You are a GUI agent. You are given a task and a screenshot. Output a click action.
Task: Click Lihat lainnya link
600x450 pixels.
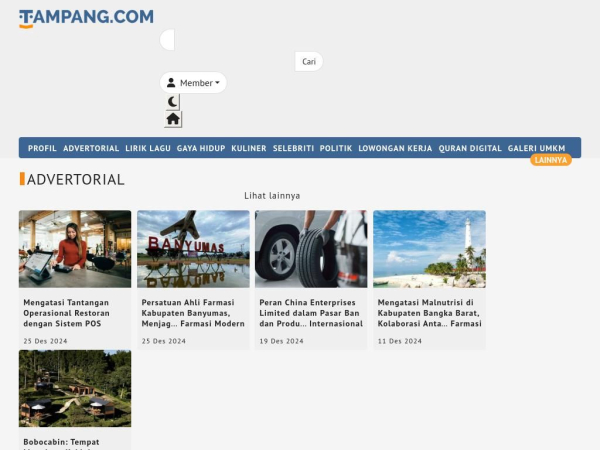272,196
